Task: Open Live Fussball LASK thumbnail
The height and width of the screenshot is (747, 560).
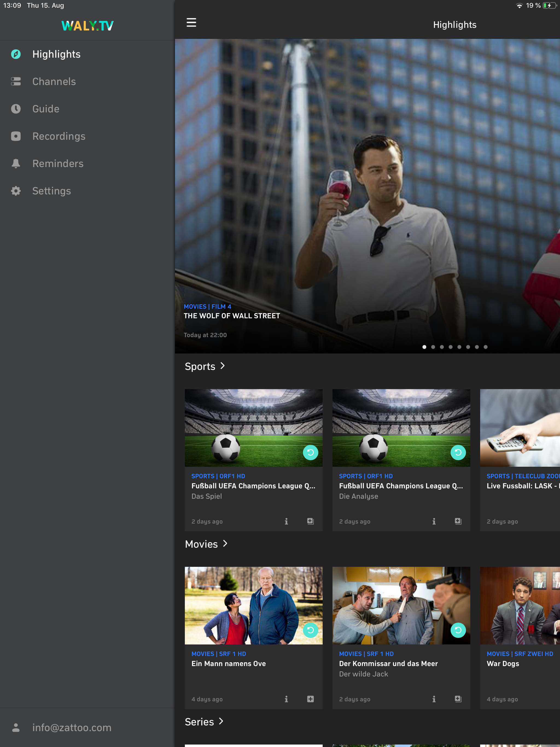Action: tap(520, 428)
